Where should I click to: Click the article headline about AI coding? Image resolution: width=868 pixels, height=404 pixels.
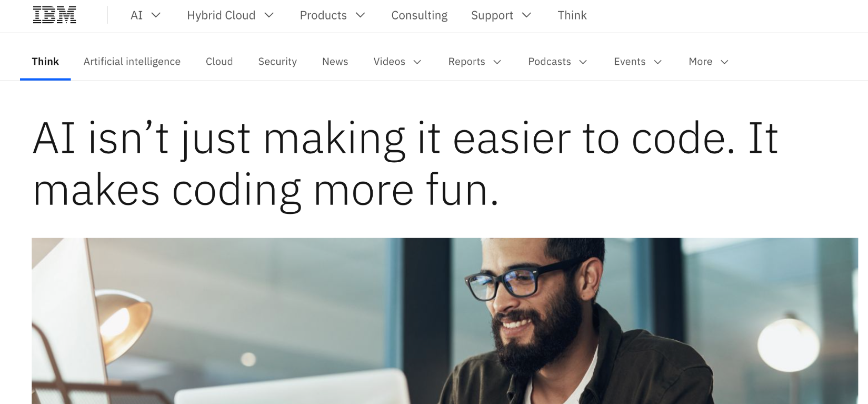click(x=405, y=164)
